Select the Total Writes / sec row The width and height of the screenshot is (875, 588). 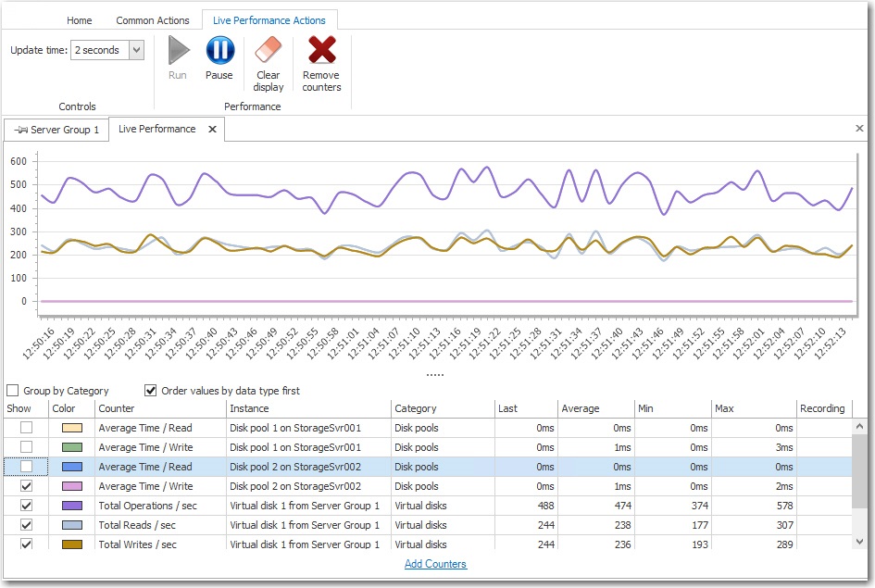[x=137, y=544]
